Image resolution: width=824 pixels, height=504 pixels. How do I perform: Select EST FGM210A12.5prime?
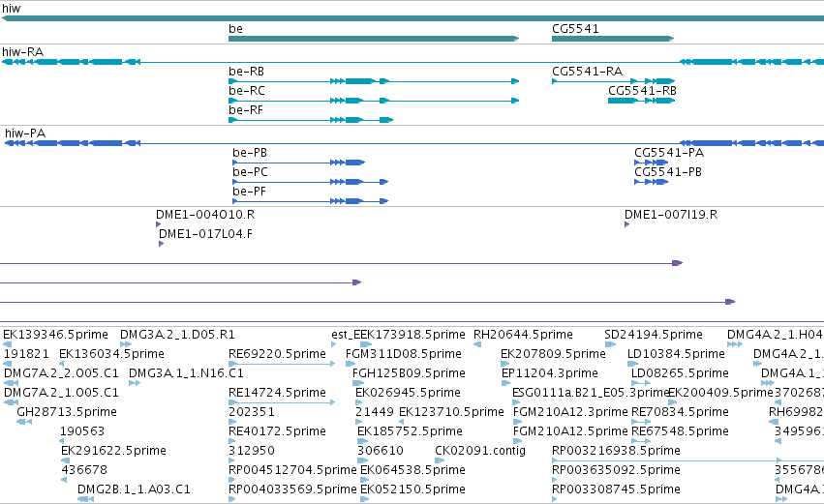click(570, 432)
